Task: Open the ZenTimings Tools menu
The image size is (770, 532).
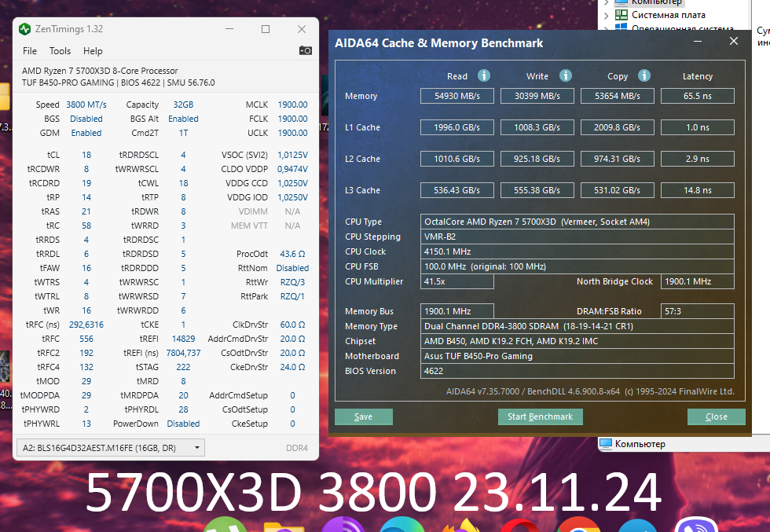Action: [60, 51]
